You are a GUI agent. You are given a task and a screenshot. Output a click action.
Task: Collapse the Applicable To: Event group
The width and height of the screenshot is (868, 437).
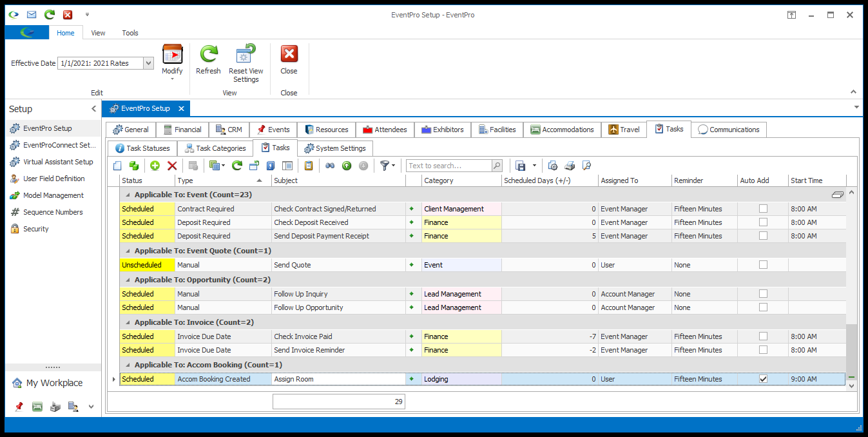[128, 195]
